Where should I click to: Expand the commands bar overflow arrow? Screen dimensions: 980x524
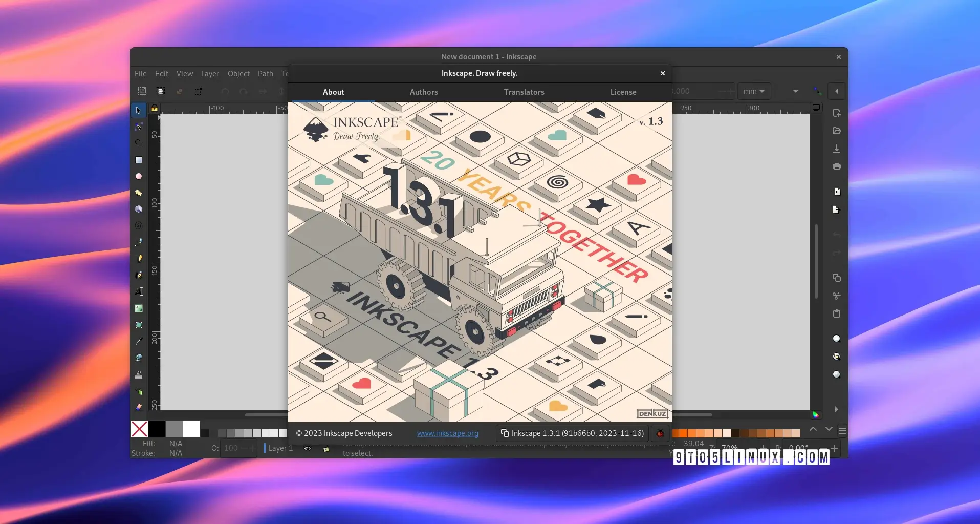tap(837, 409)
